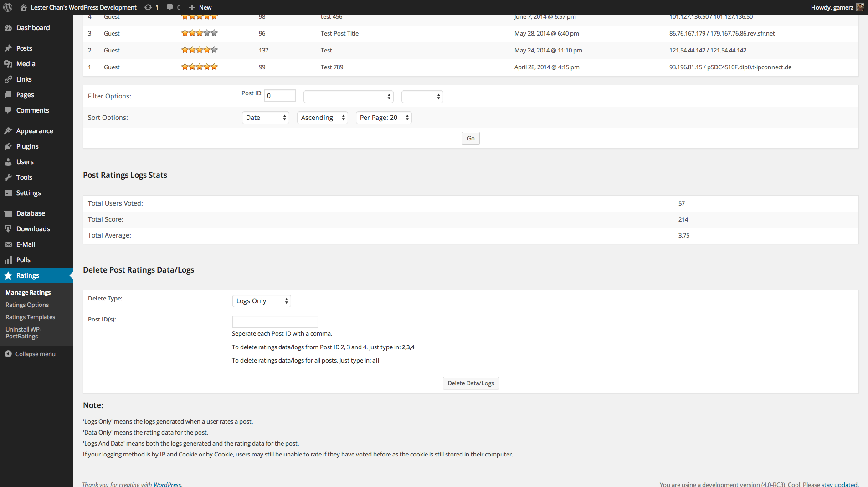Expand the Per Page: 20 dropdown
Viewport: 868px width, 487px height.
click(x=384, y=118)
